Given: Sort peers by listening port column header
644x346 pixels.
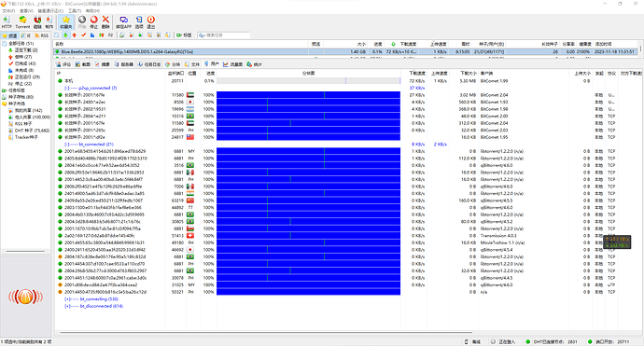Looking at the screenshot, I should coord(175,73).
